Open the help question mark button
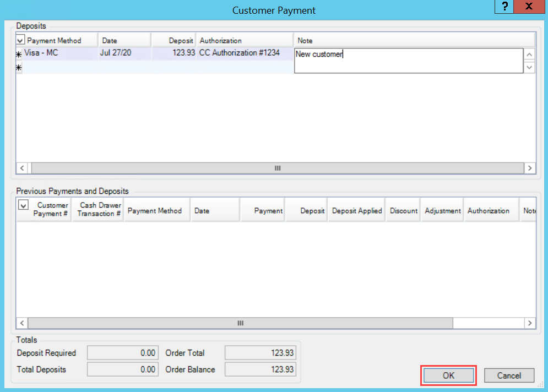This screenshot has width=548, height=392. [504, 6]
